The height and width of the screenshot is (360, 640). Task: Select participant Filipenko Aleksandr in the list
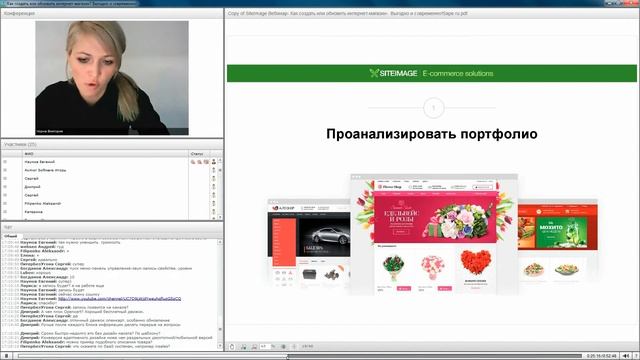point(42,203)
